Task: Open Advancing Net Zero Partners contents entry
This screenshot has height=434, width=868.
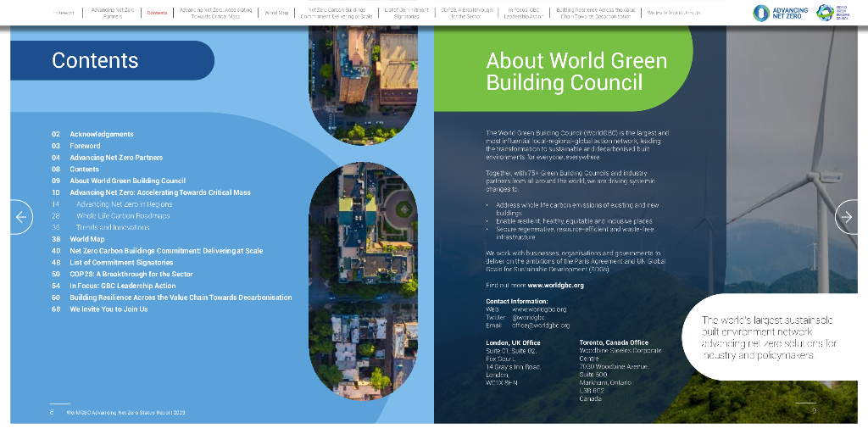Action: 116,158
